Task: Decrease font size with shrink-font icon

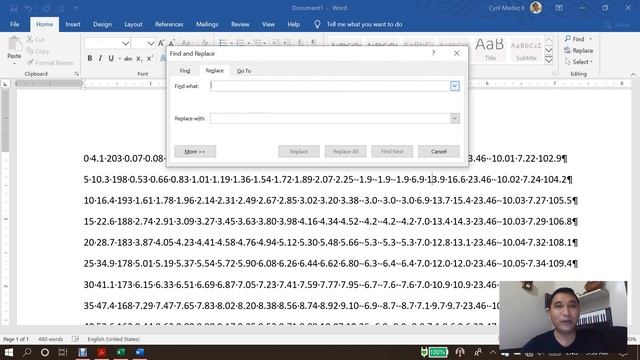Action: (172, 43)
